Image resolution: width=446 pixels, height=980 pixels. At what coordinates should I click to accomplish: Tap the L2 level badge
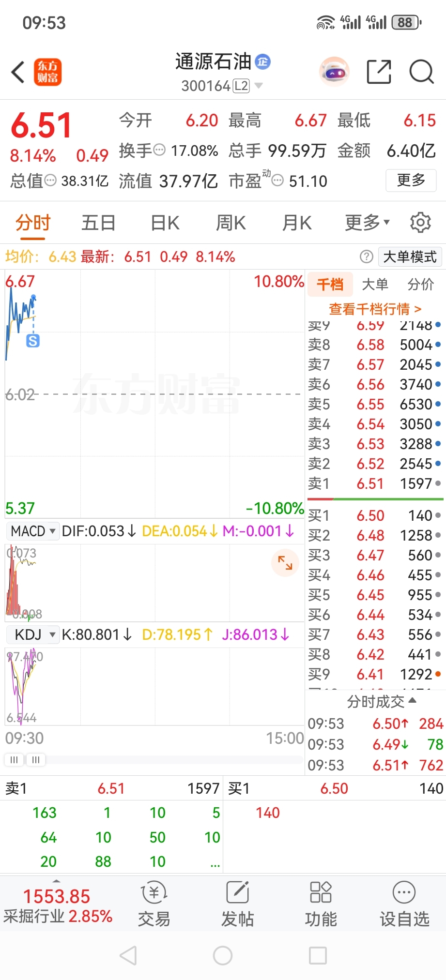click(241, 86)
